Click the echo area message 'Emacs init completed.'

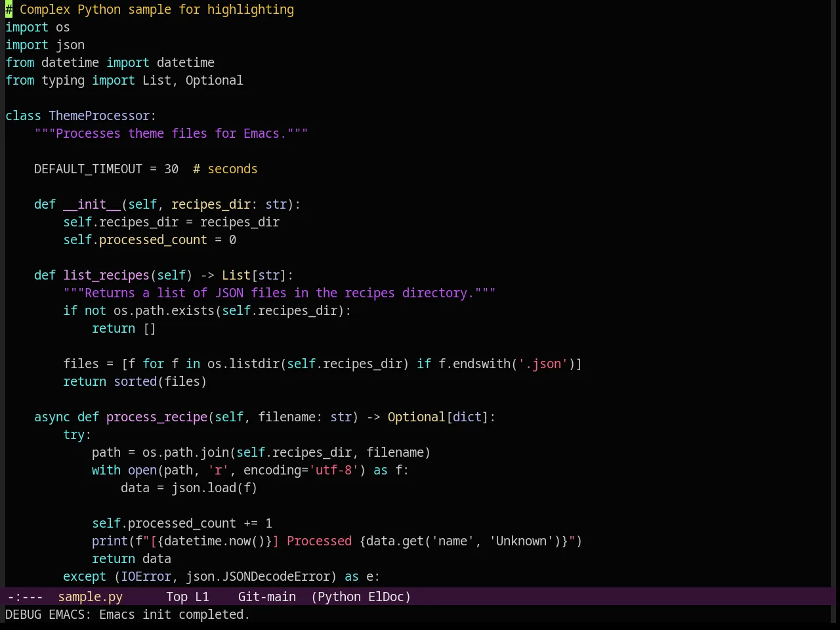coord(175,614)
